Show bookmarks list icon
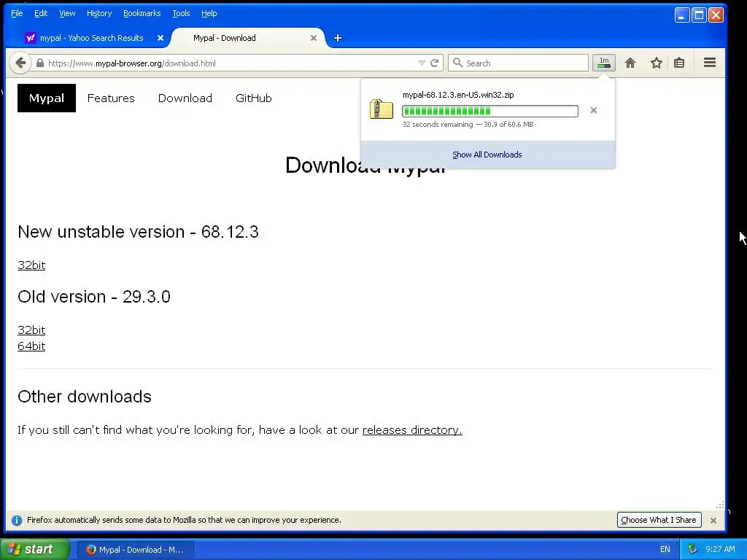The width and height of the screenshot is (747, 560). click(x=679, y=63)
